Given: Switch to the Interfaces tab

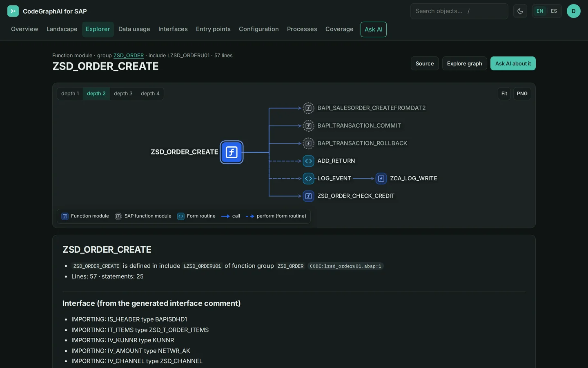Looking at the screenshot, I should (x=173, y=29).
